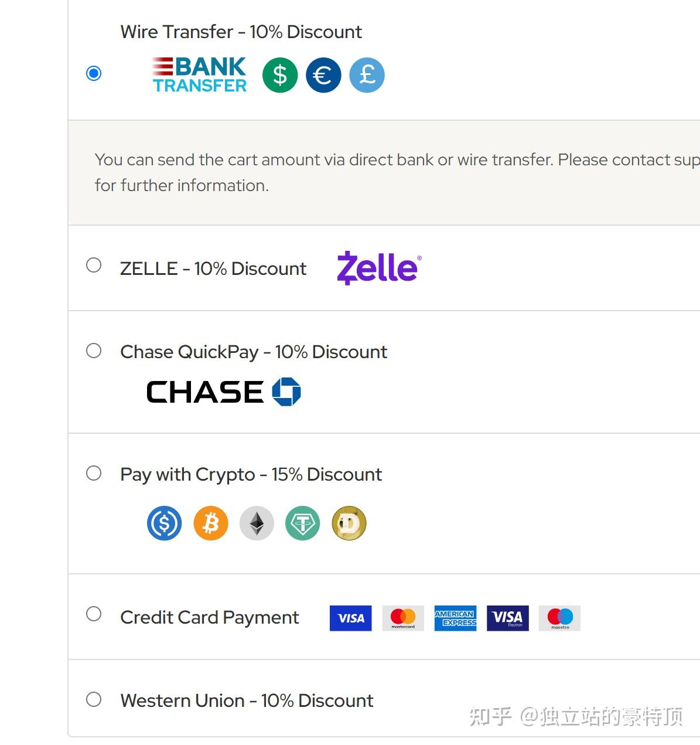The height and width of the screenshot is (745, 700).
Task: Click the Chase bank logo
Action: 223,392
